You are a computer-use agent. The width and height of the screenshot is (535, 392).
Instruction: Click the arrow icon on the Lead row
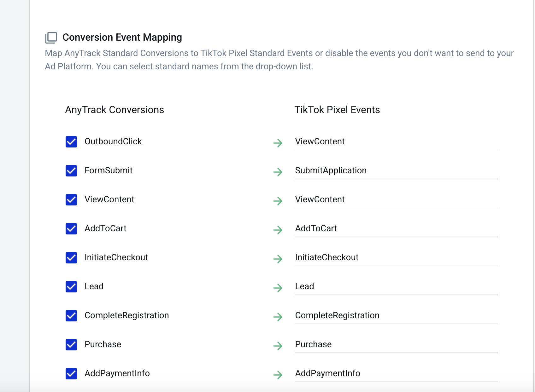point(278,288)
